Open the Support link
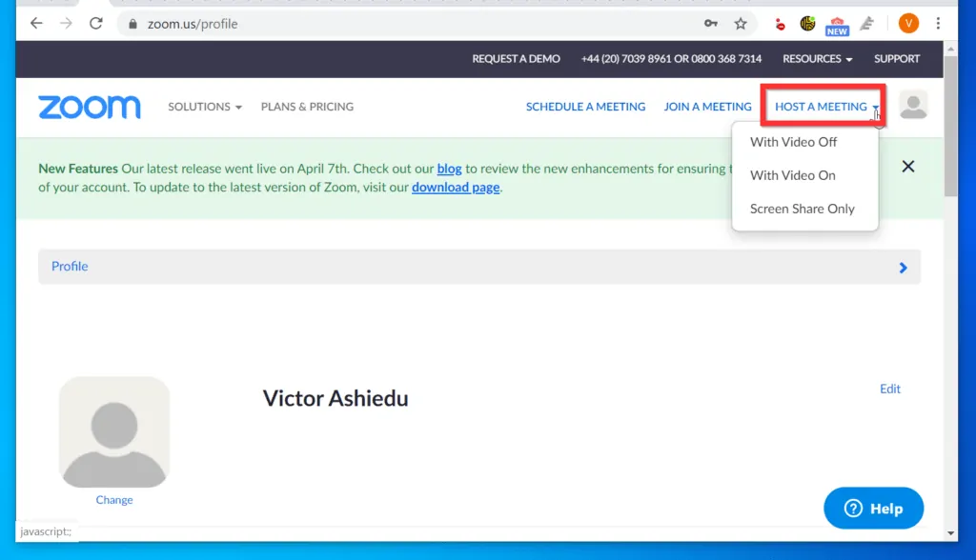The image size is (976, 560). [x=897, y=58]
